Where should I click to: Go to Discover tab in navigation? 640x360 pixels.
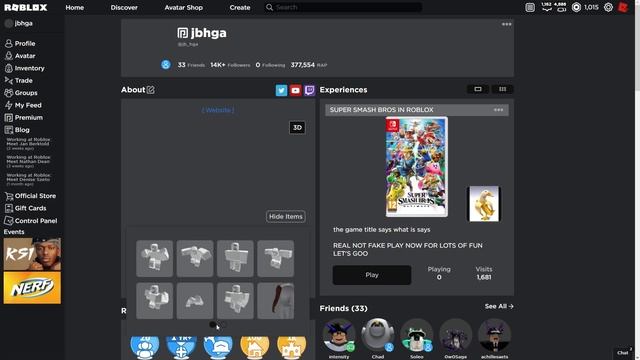point(124,7)
